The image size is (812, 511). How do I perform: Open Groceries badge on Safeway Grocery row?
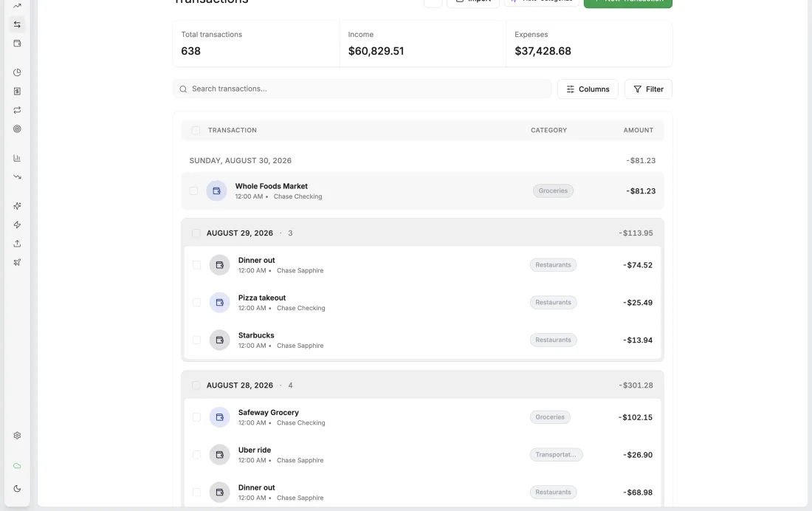(550, 417)
